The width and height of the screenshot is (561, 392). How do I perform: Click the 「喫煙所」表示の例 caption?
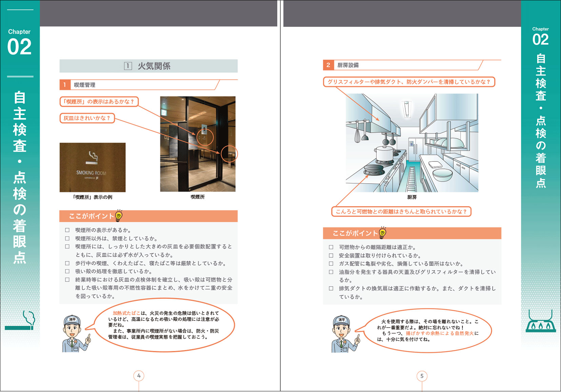pyautogui.click(x=93, y=197)
